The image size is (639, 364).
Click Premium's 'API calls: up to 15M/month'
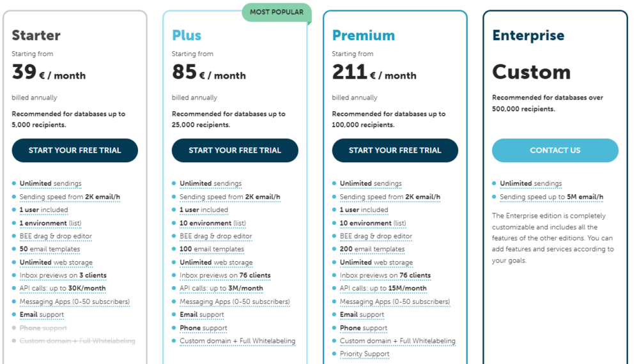pos(383,289)
